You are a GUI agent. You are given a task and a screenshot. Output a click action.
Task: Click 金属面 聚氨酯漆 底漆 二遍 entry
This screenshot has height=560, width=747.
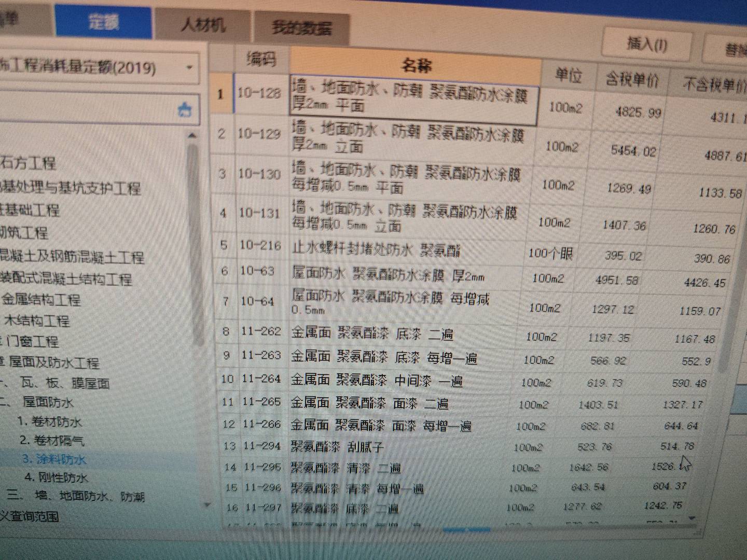click(x=372, y=333)
